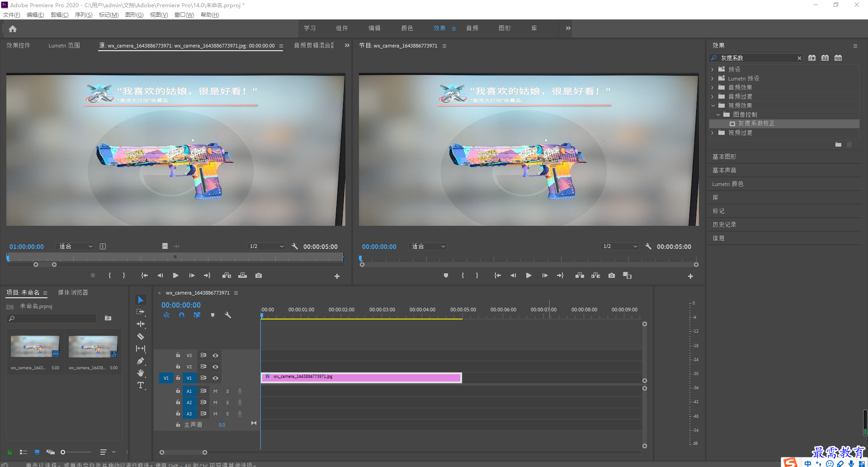Step back one frame in program monitor
Viewport: 868px width, 467px height.
coord(513,276)
